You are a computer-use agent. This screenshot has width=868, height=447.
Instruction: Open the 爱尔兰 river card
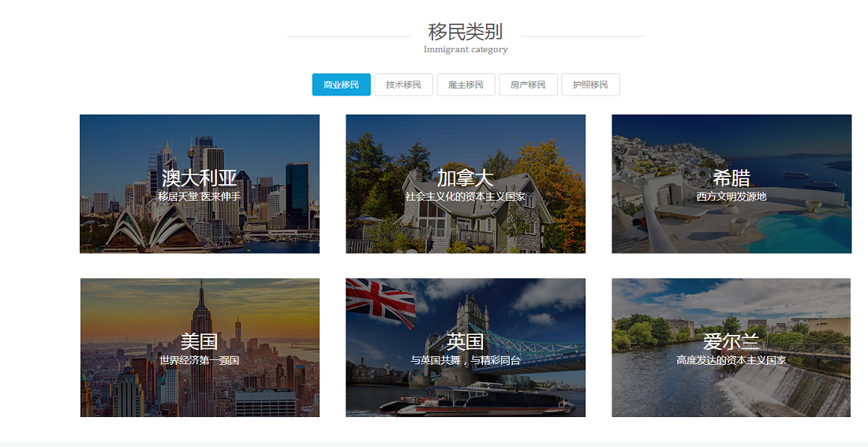(x=731, y=347)
